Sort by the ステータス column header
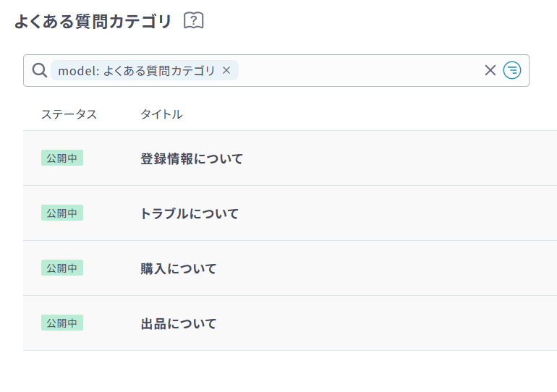The height and width of the screenshot is (392, 557). pos(69,114)
